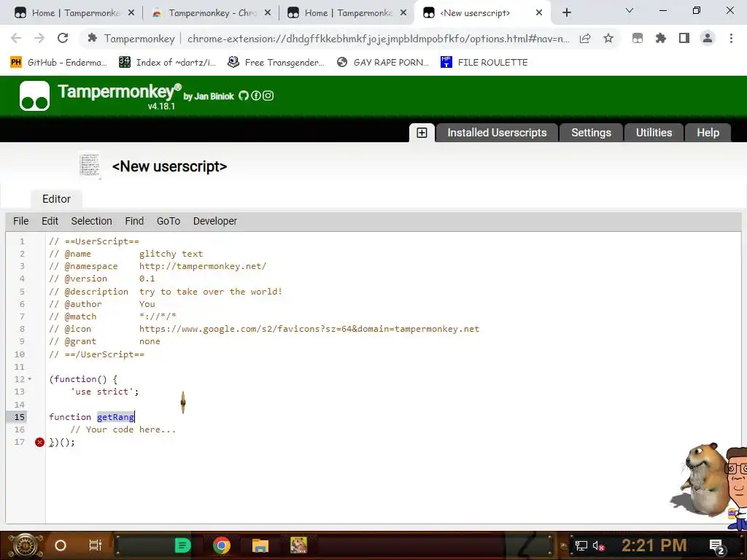Open the Utilities tab
This screenshot has height=560, width=747.
(654, 133)
